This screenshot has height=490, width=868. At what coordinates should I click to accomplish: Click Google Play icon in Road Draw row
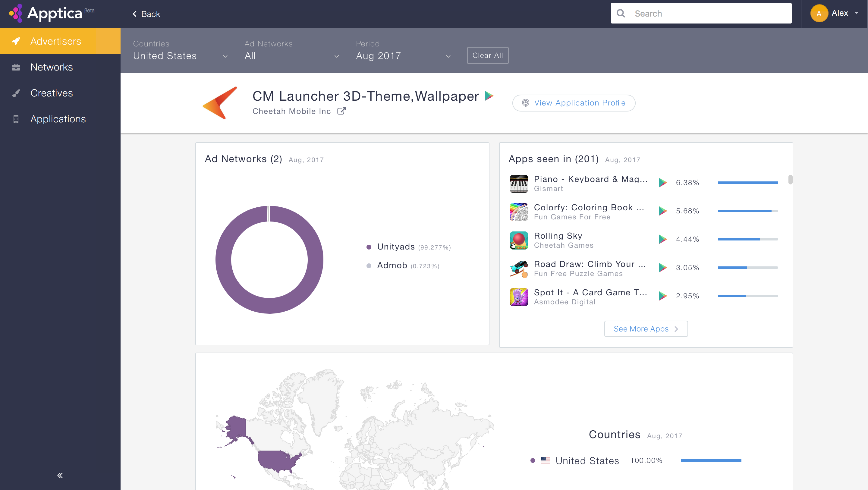coord(663,268)
